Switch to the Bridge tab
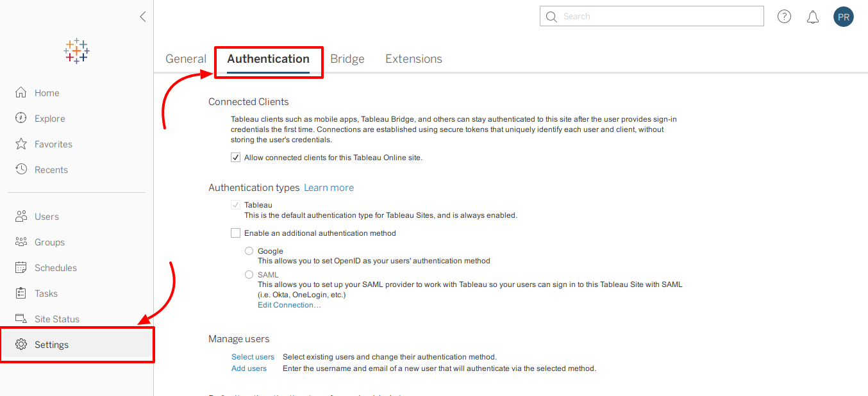 347,58
